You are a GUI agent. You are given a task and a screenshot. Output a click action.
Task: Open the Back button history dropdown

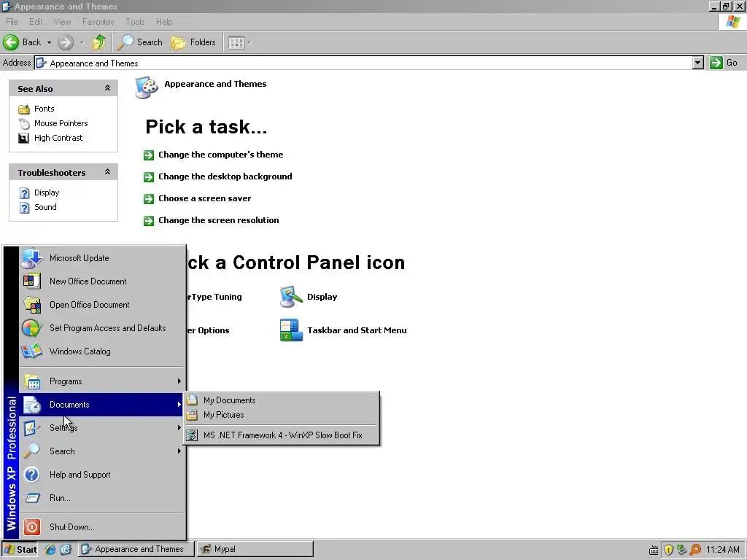[x=49, y=43]
